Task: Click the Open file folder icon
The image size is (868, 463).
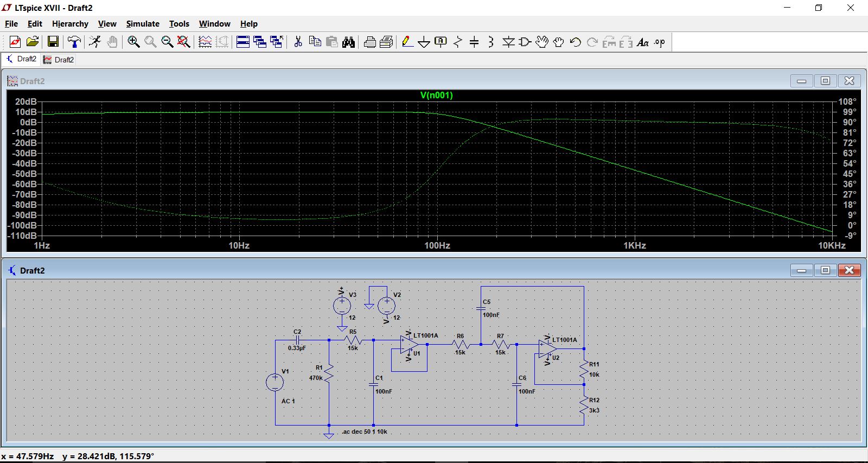Action: [33, 42]
